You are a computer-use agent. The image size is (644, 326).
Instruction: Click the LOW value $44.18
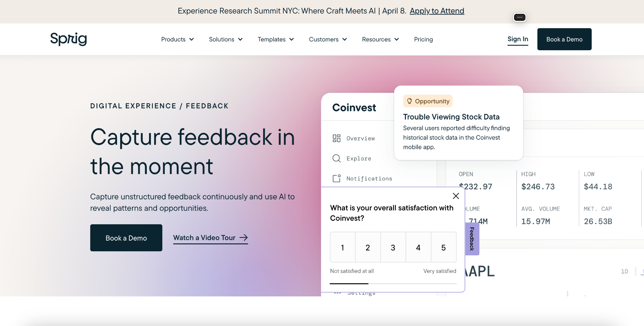pyautogui.click(x=598, y=187)
